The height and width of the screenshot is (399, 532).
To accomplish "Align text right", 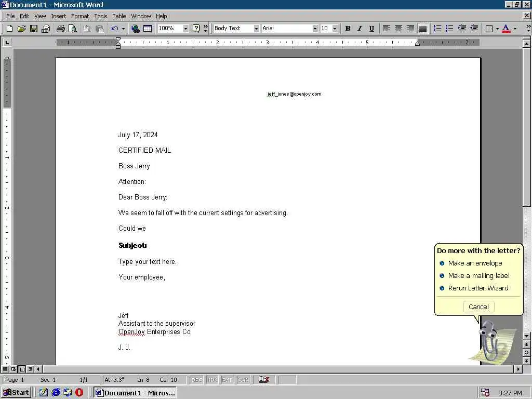I will pyautogui.click(x=410, y=29).
